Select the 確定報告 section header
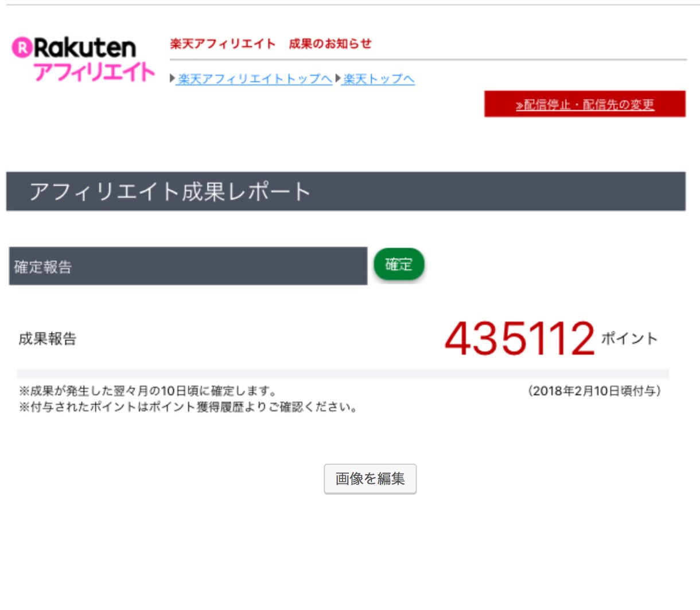The height and width of the screenshot is (610, 700). click(x=188, y=266)
